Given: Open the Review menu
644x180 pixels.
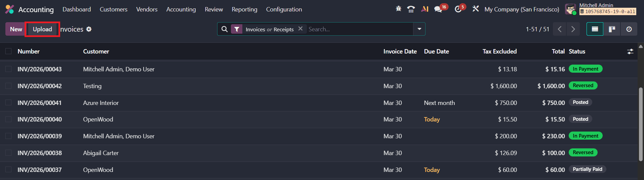Looking at the screenshot, I should click(x=214, y=9).
